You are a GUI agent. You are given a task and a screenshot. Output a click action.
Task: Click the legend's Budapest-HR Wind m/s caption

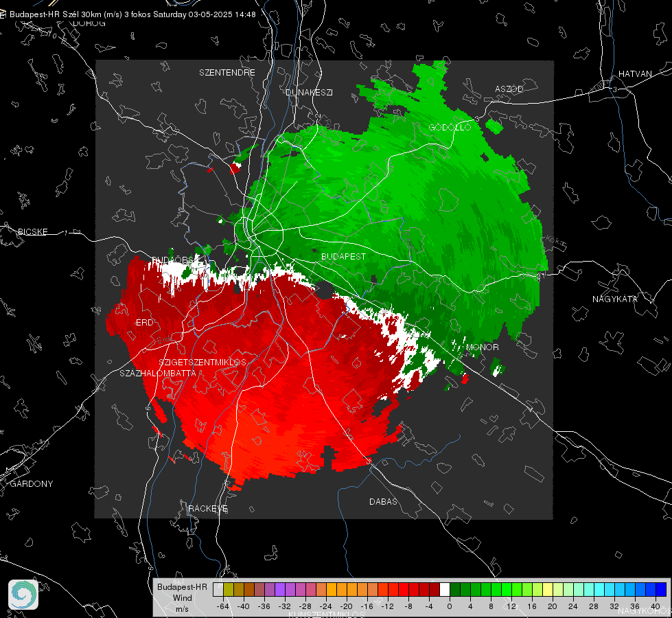[x=182, y=597]
